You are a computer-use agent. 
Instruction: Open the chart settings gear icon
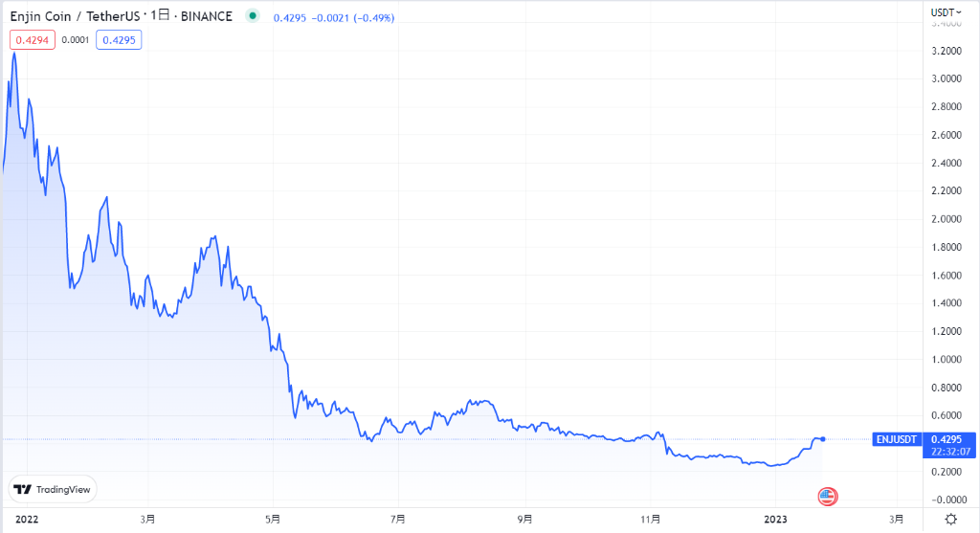point(950,520)
